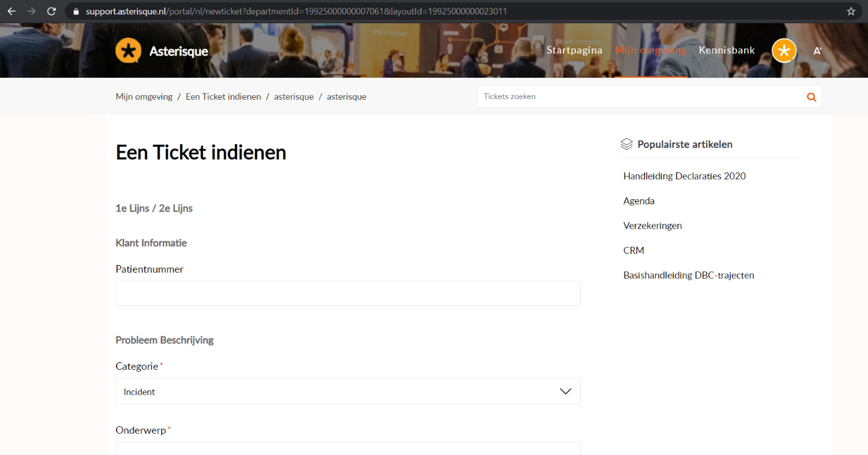The image size is (868, 455).
Task: Select the Mijn omgeving tab
Action: pyautogui.click(x=651, y=50)
